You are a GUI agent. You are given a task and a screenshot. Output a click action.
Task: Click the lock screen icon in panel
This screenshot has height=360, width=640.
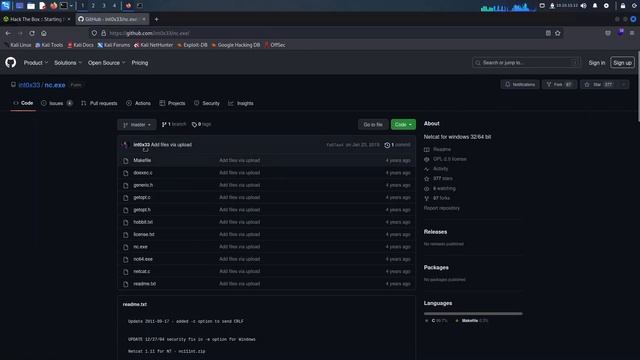623,6
